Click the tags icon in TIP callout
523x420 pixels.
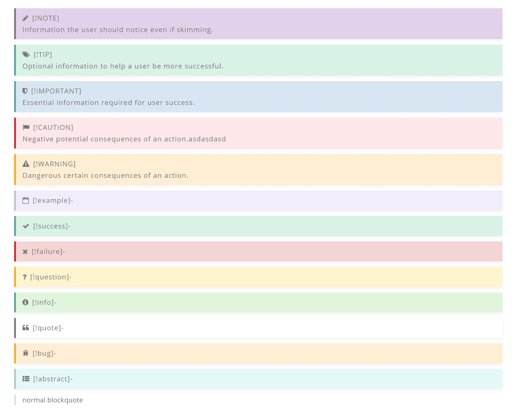click(x=26, y=55)
